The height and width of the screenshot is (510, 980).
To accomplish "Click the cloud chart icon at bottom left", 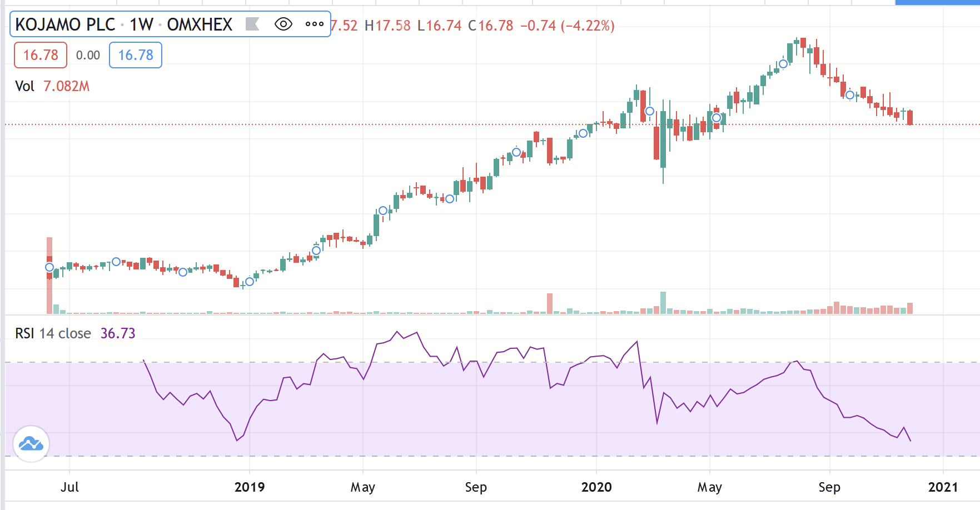I will click(x=31, y=443).
